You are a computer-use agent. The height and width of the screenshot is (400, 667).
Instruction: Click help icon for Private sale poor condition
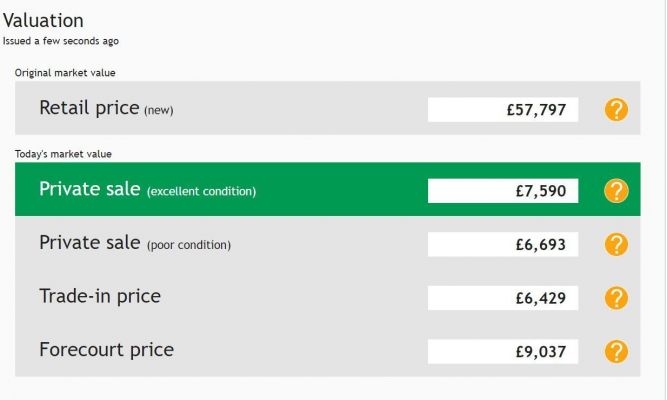(616, 244)
